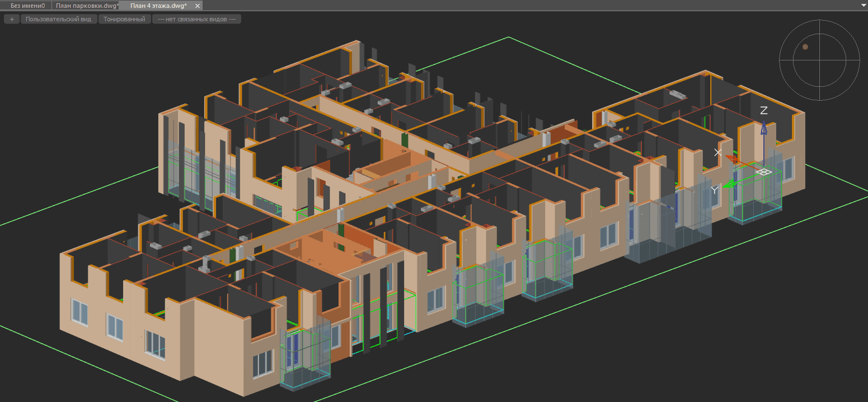This screenshot has width=868, height=402.
Task: Expand the document tabs list arrow
Action: 863,5
